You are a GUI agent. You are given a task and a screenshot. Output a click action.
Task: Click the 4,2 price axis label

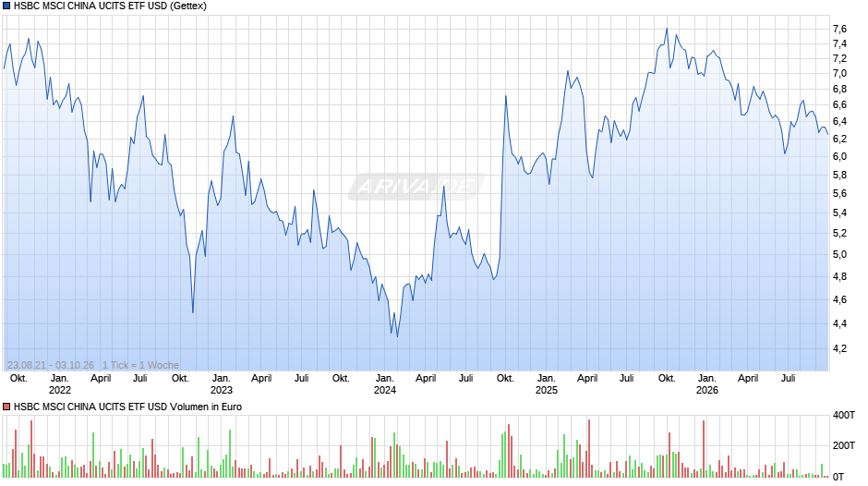tap(839, 348)
